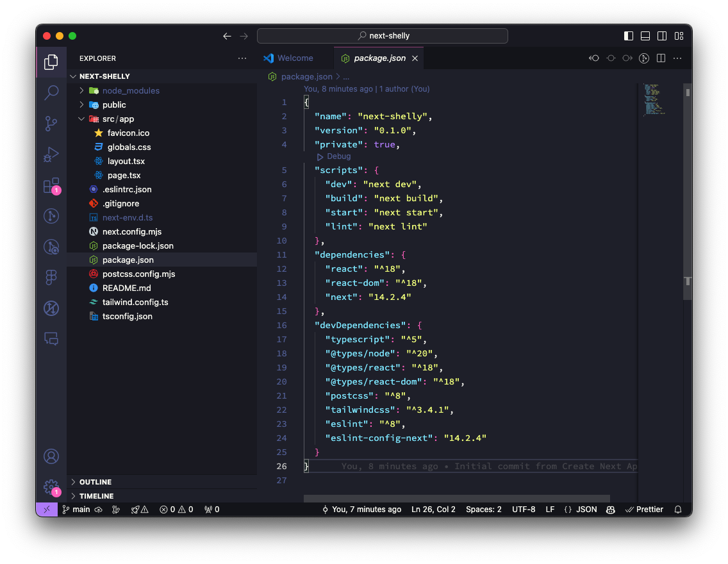Open the Run and Debug view
Screen dimensions: 728x564
coord(51,154)
